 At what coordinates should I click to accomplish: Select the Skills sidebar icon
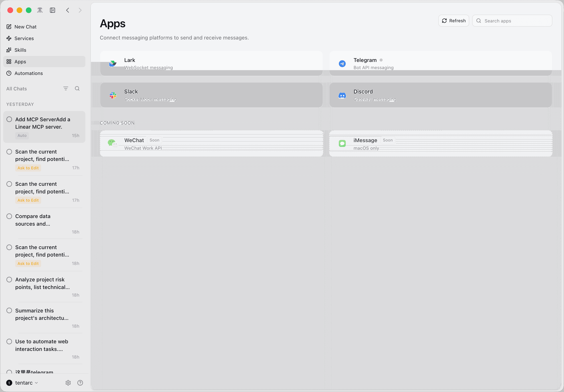[9, 50]
